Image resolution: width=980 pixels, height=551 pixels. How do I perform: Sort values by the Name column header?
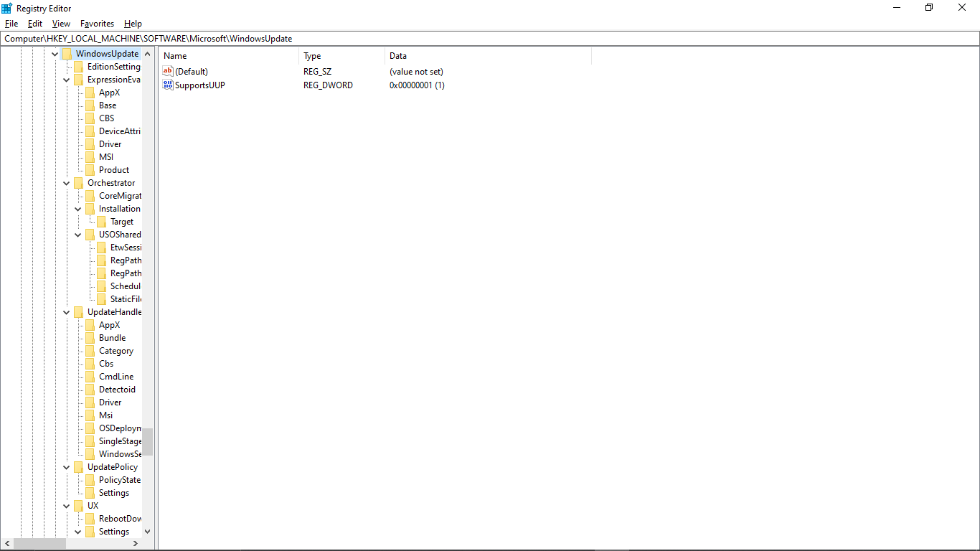[229, 56]
